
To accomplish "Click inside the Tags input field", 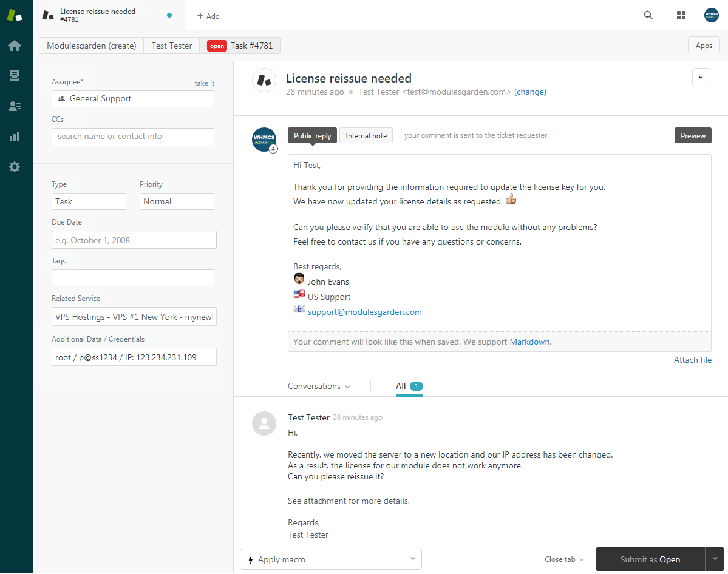I will 132,277.
